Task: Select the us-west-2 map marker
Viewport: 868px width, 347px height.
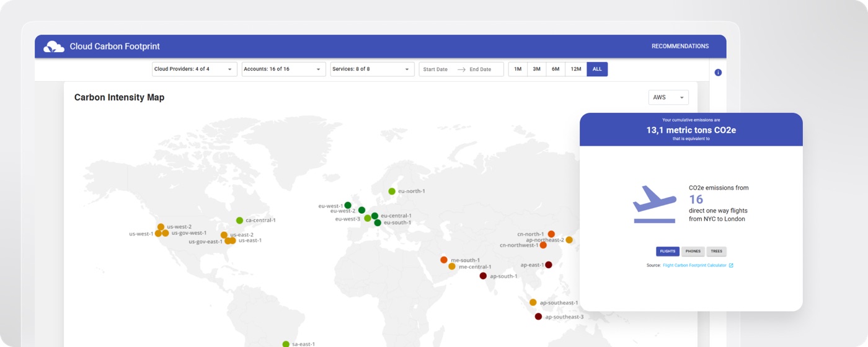Action: pyautogui.click(x=161, y=227)
